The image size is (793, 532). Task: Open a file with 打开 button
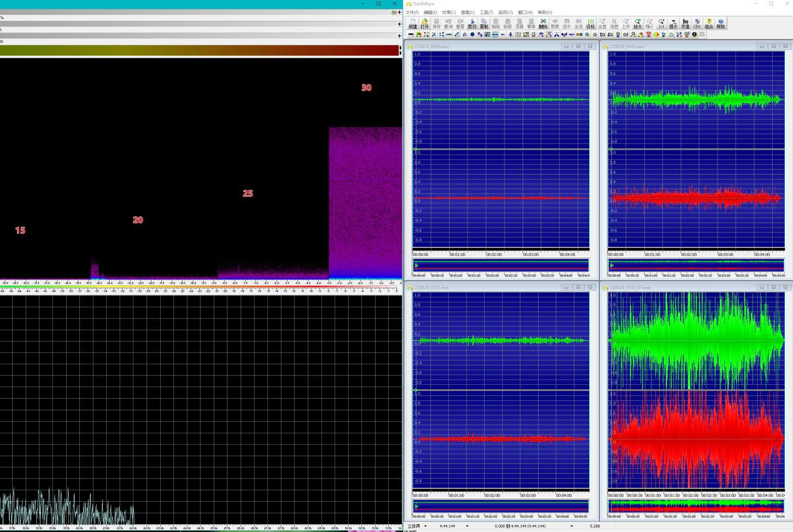point(425,24)
